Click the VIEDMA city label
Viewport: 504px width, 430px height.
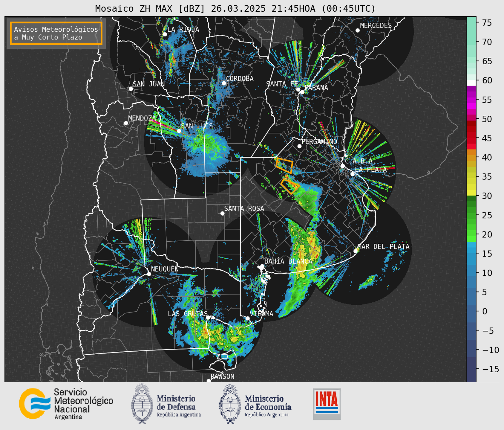(261, 314)
